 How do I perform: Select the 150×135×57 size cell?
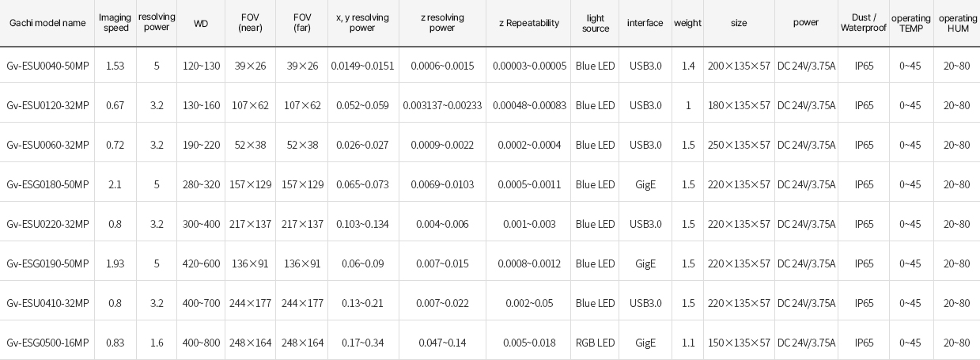pos(739,343)
